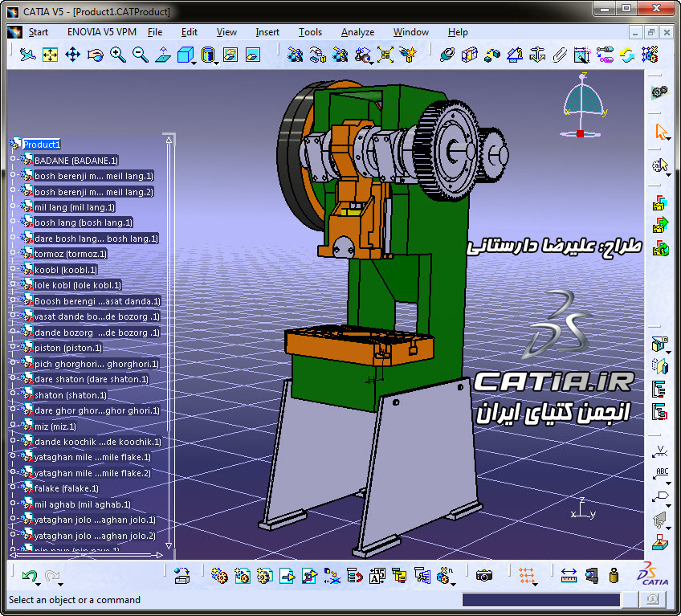
Task: Click the Explode assembly icon
Action: point(385,55)
